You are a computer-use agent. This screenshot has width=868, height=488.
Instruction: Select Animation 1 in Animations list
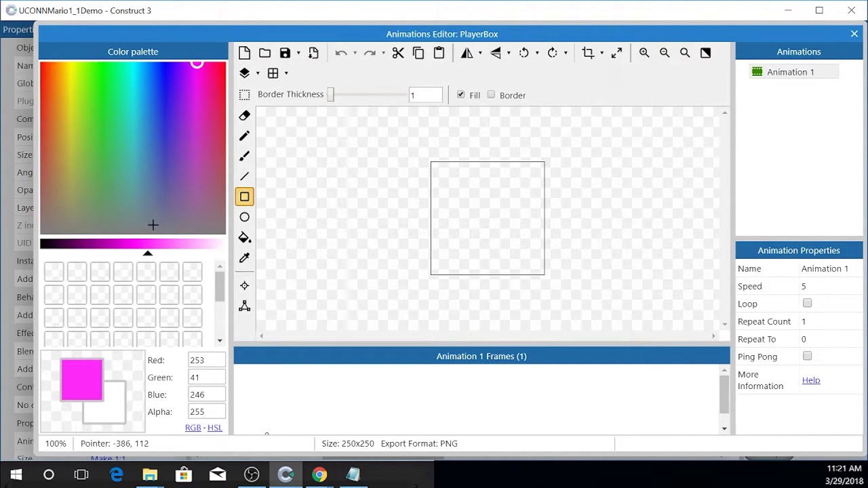794,72
